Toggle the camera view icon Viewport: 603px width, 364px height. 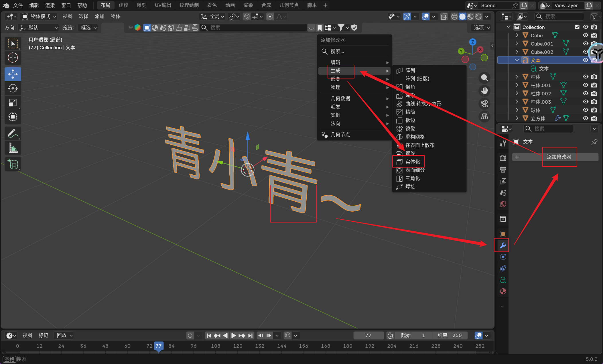pos(484,103)
